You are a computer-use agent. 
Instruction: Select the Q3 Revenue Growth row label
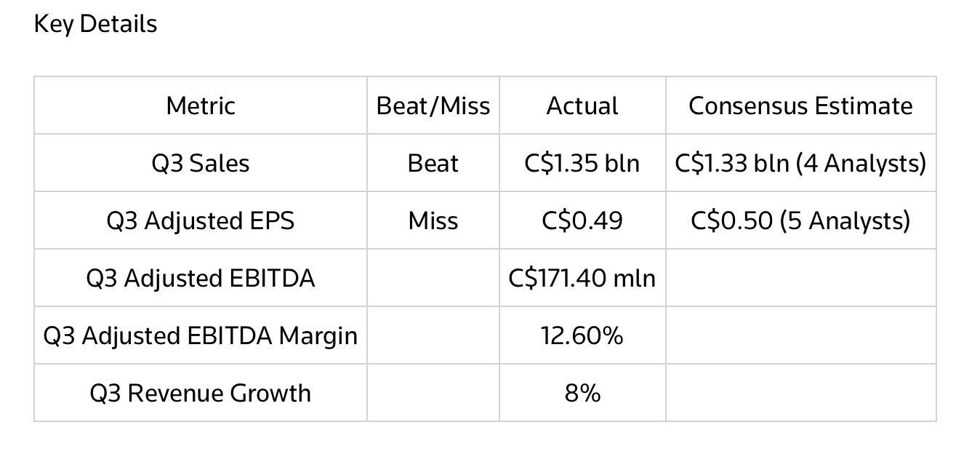[201, 393]
